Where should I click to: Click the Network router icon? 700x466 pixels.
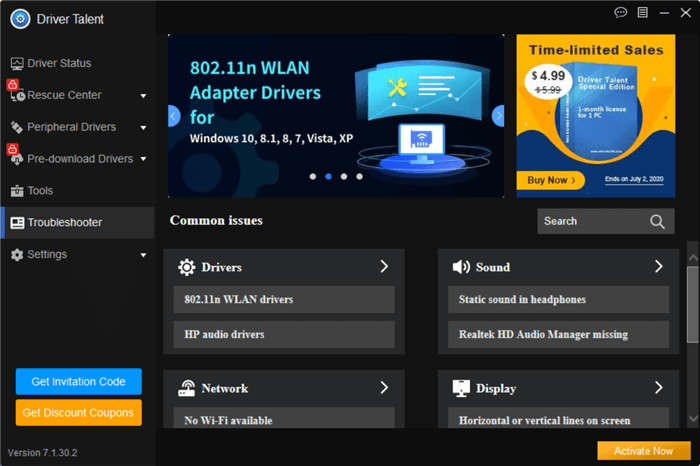tap(187, 388)
